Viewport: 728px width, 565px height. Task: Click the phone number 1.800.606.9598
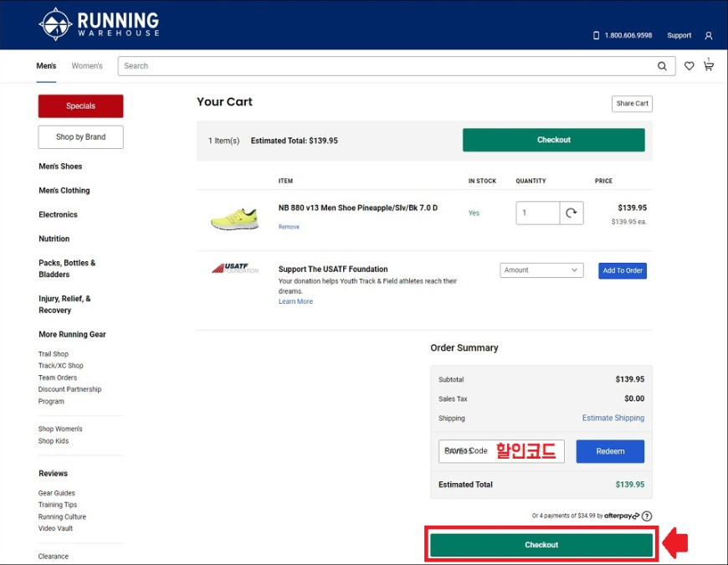628,35
